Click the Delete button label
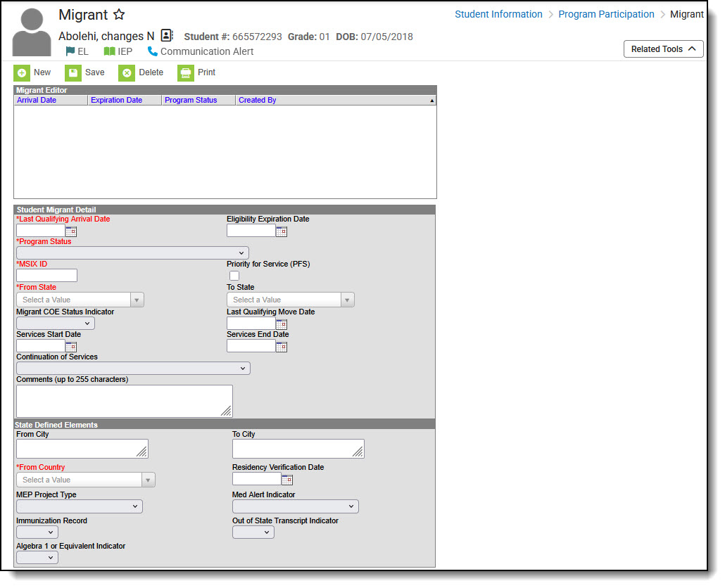This screenshot has height=588, width=725. pyautogui.click(x=151, y=72)
